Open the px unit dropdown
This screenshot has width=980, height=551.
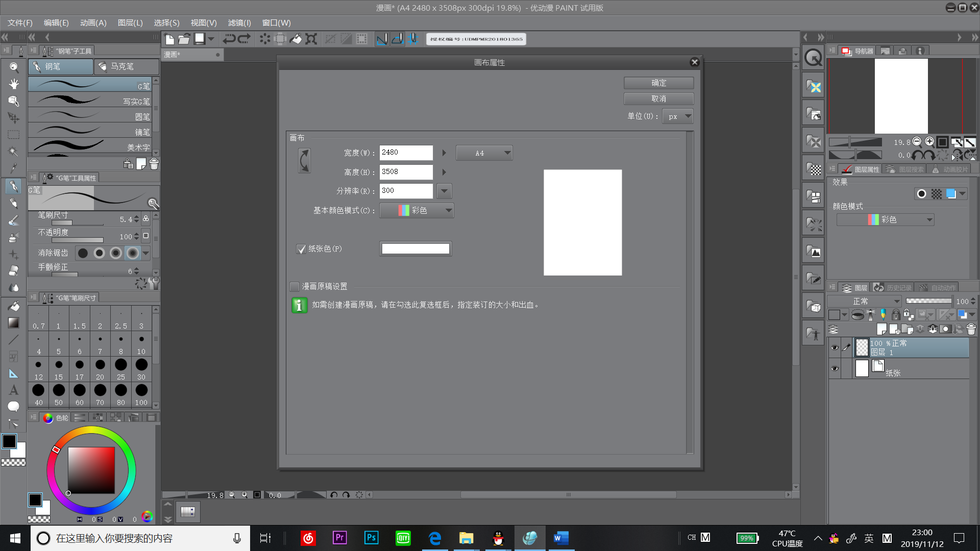(x=678, y=116)
